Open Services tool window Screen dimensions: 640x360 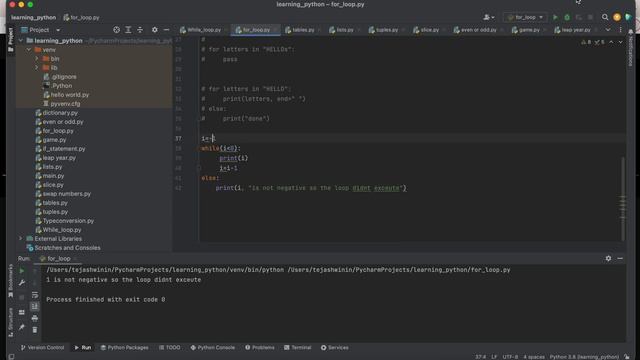tap(335, 347)
